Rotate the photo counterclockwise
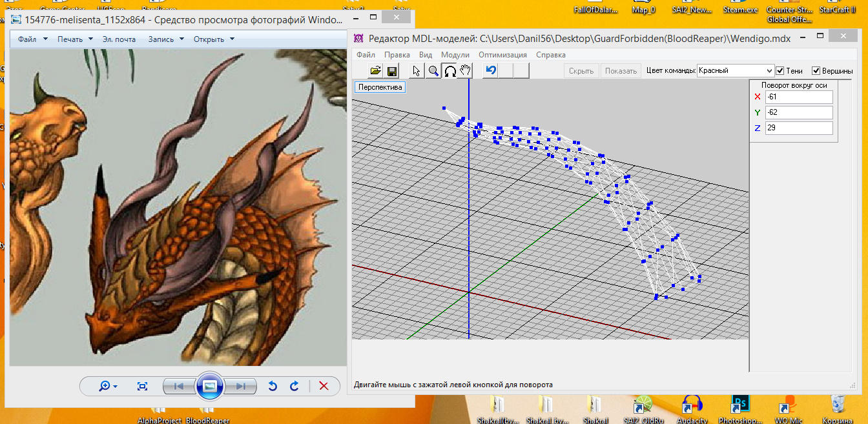868x424 pixels. coord(272,386)
